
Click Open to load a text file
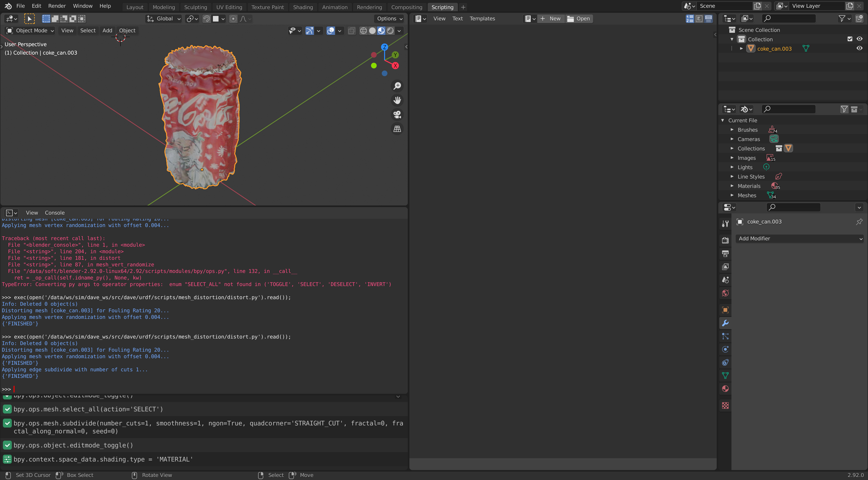coord(579,19)
